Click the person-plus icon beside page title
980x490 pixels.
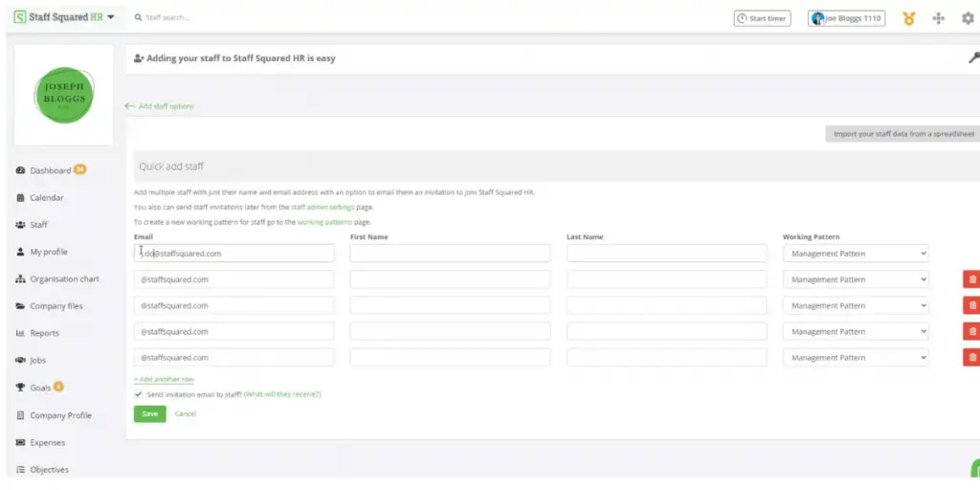tap(140, 58)
